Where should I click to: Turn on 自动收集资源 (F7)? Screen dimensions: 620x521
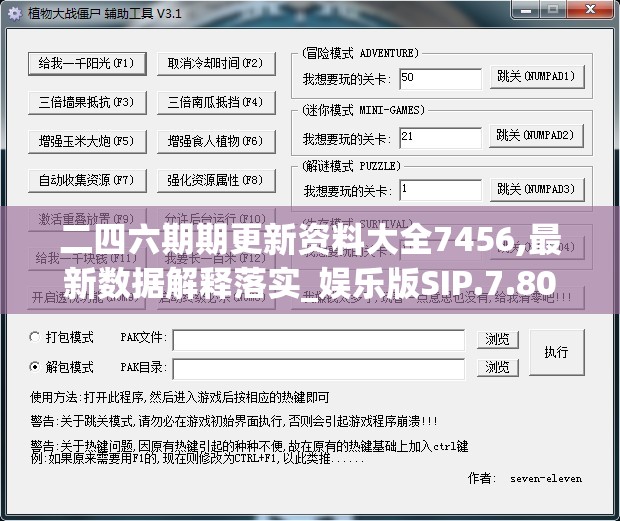tap(87, 181)
